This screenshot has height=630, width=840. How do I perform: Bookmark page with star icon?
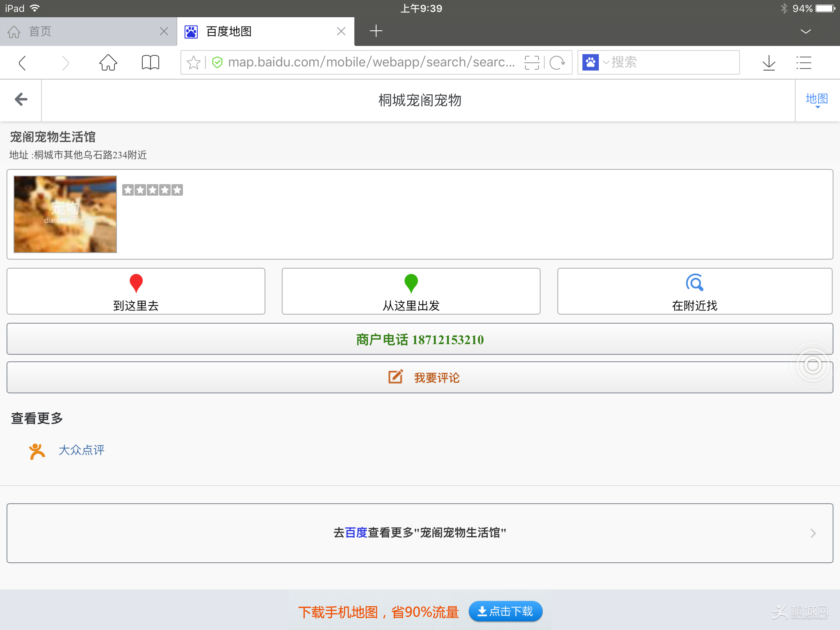tap(193, 62)
